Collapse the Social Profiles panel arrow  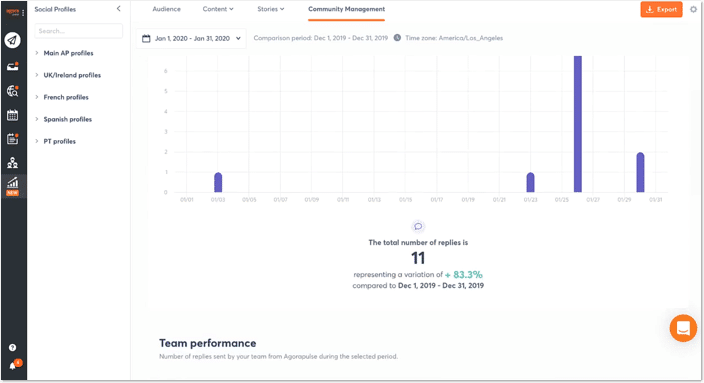pos(119,9)
